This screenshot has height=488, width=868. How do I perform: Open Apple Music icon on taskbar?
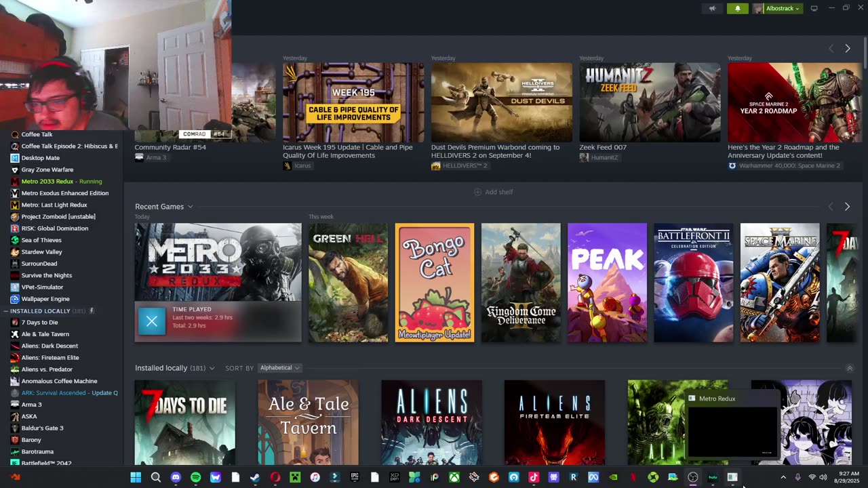tap(315, 477)
